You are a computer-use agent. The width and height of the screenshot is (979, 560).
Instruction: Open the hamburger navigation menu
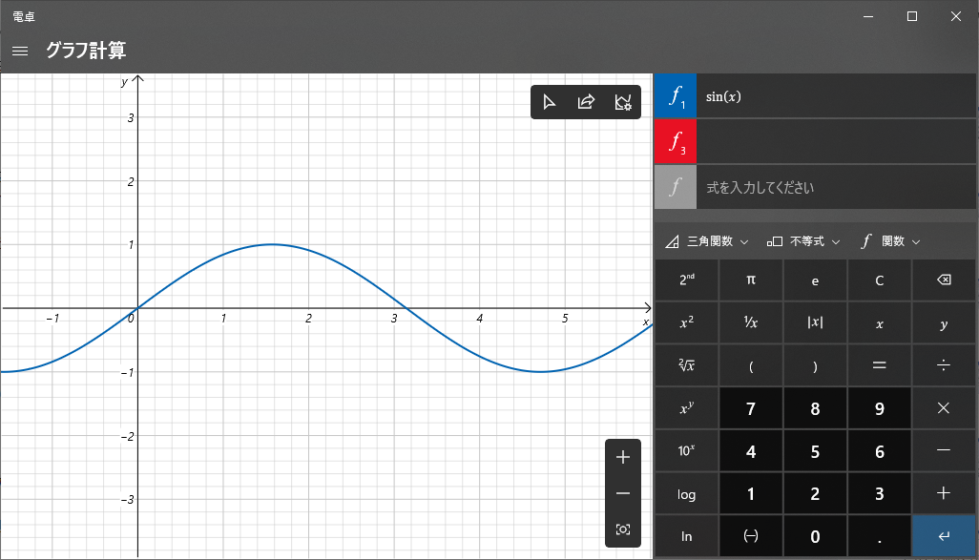20,52
